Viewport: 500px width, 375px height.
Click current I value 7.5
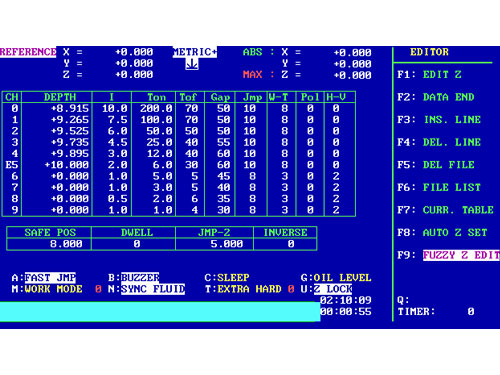[118, 120]
